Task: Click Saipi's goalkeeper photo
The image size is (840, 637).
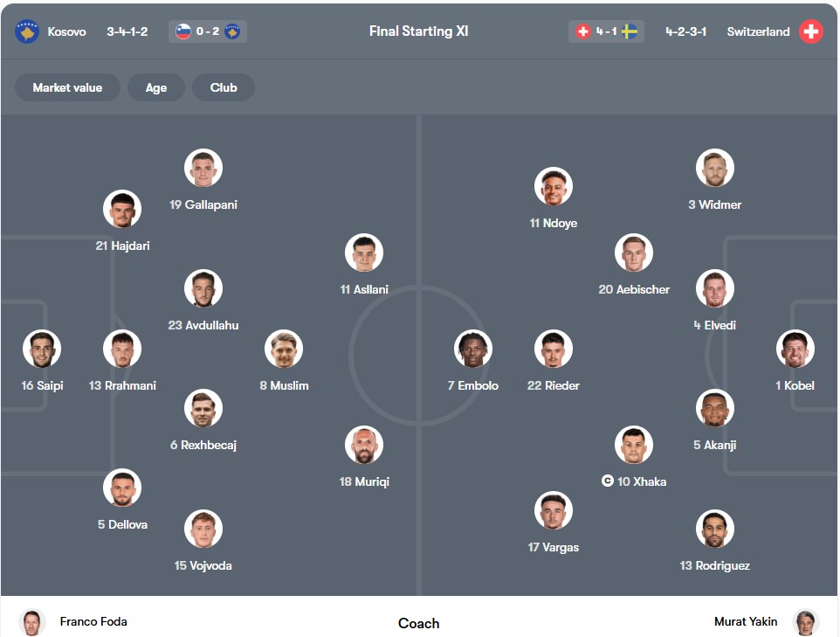Action: 42,349
